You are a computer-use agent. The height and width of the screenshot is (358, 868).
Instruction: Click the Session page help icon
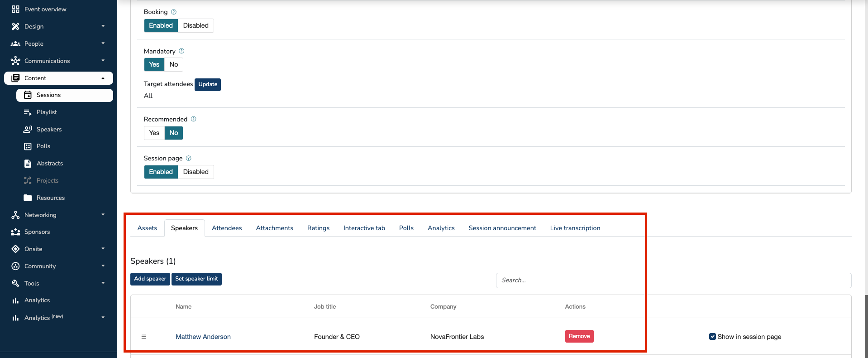(x=189, y=158)
